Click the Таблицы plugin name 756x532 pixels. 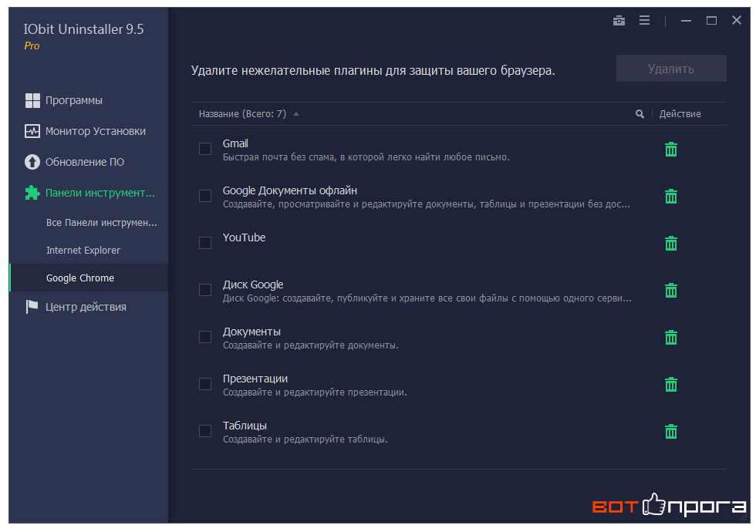point(245,426)
